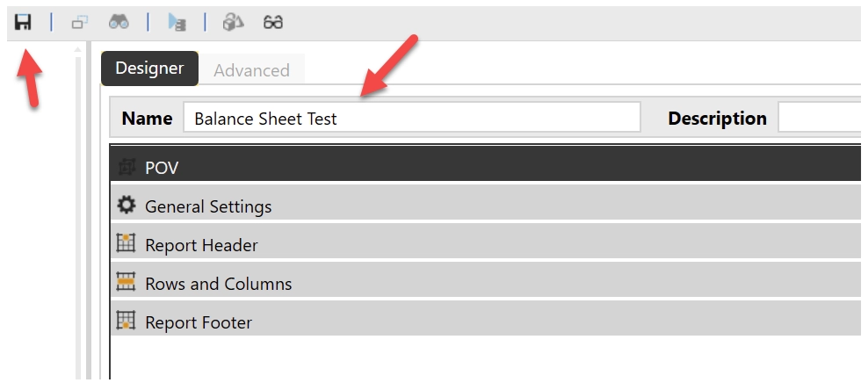Click the cube and shapes toolbar icon
Image resolution: width=868 pixels, height=390 pixels.
tap(233, 23)
